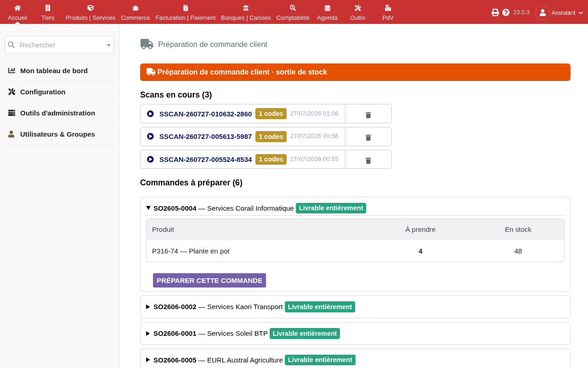Click version number 23.0.3

coord(521,12)
